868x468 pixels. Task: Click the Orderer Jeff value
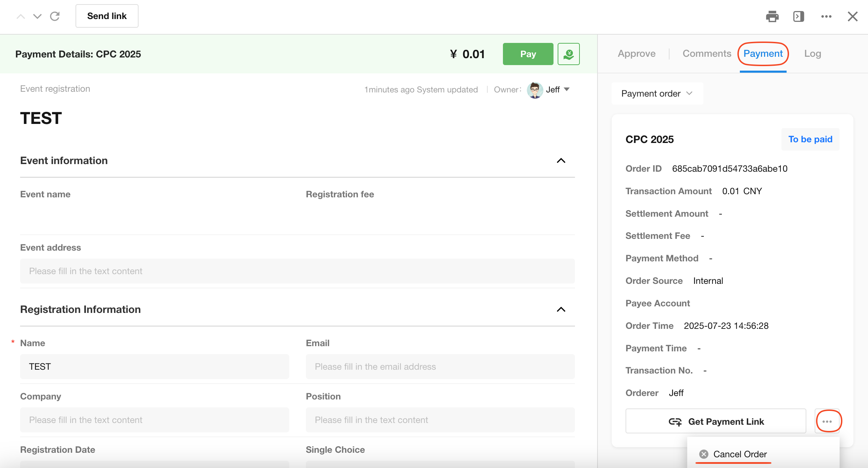coord(676,393)
